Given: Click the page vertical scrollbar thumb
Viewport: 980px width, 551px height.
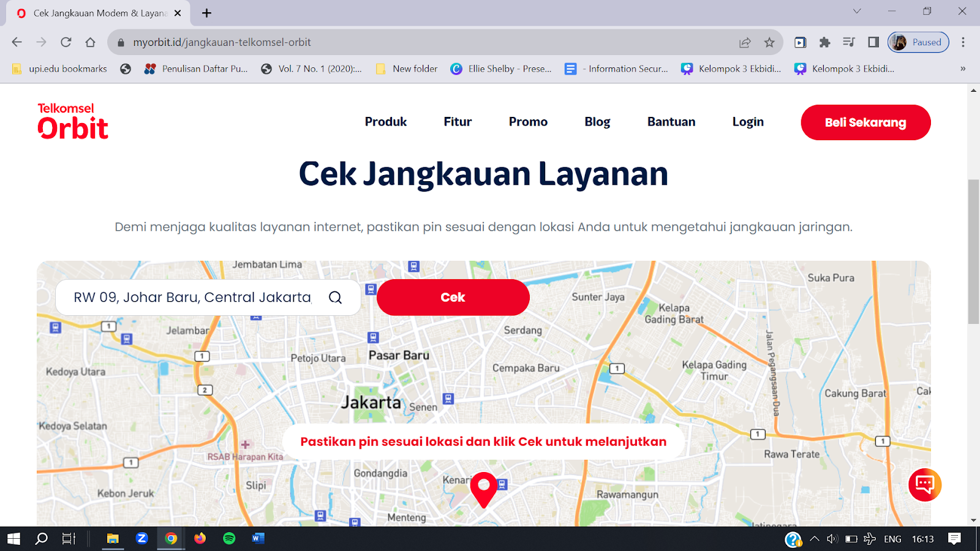Looking at the screenshot, I should [973, 252].
